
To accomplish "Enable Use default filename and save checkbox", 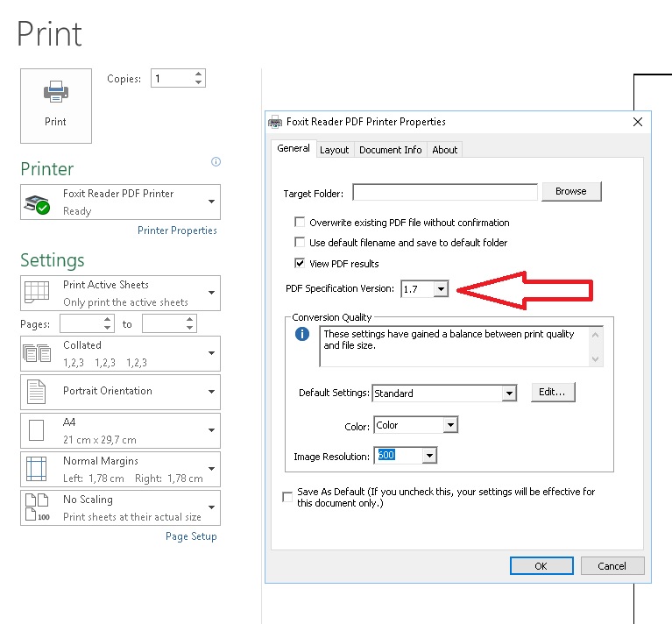I will [300, 242].
